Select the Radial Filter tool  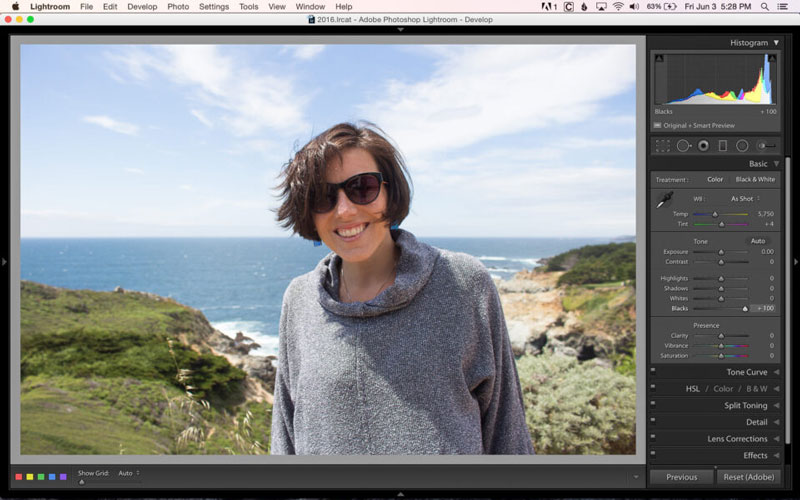pos(742,146)
